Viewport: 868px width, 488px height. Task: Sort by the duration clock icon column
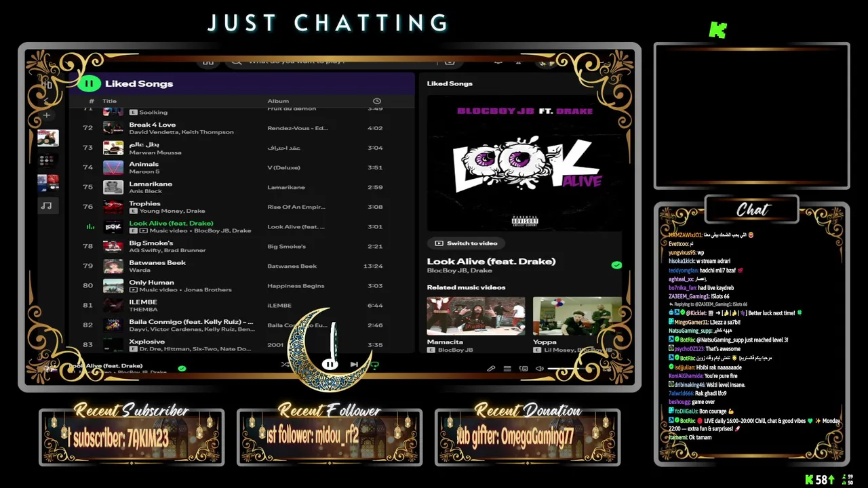[x=377, y=101]
